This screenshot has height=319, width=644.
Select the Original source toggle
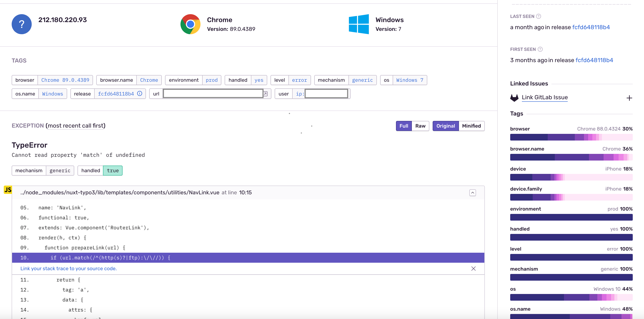pyautogui.click(x=446, y=126)
